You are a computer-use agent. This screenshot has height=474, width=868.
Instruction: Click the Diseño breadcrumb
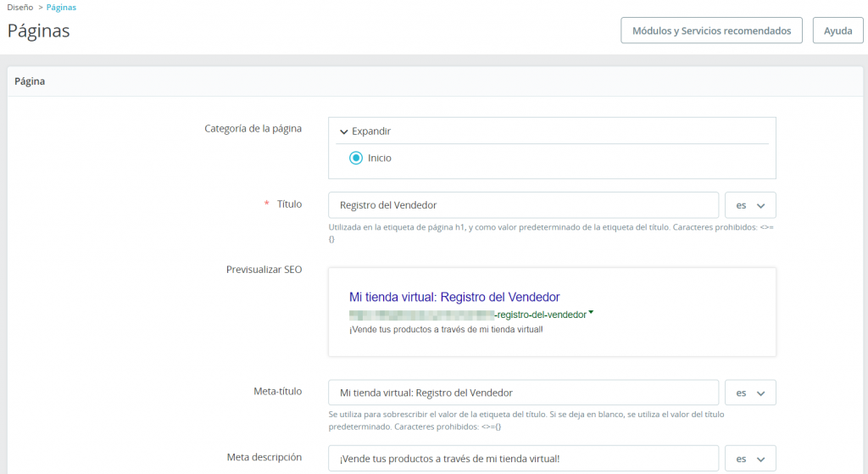[x=20, y=7]
